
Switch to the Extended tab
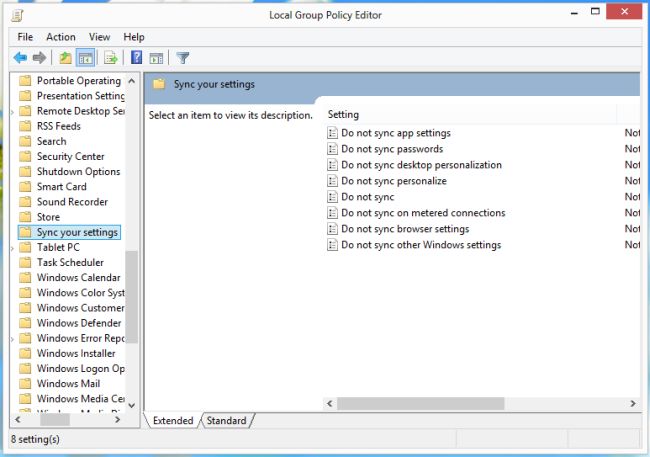(173, 421)
